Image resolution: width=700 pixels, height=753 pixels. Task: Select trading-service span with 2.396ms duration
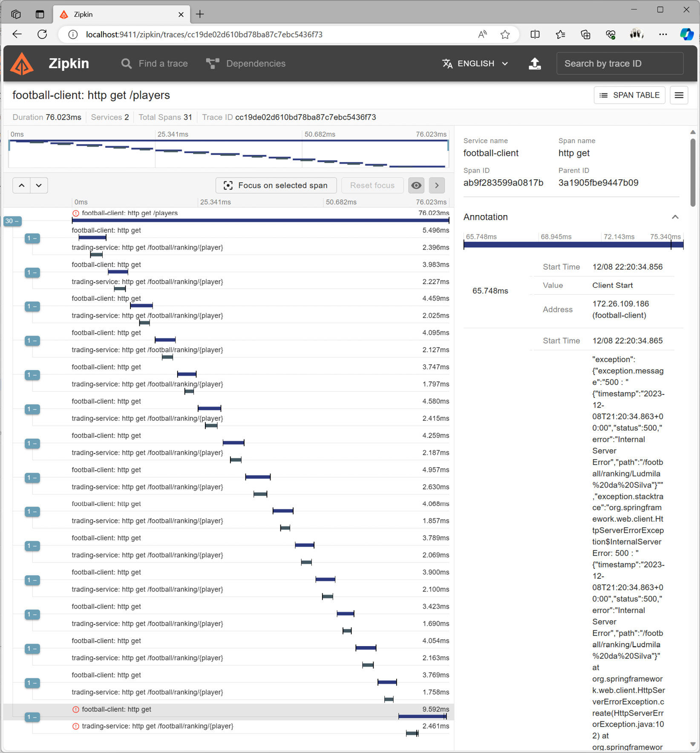pyautogui.click(x=260, y=250)
